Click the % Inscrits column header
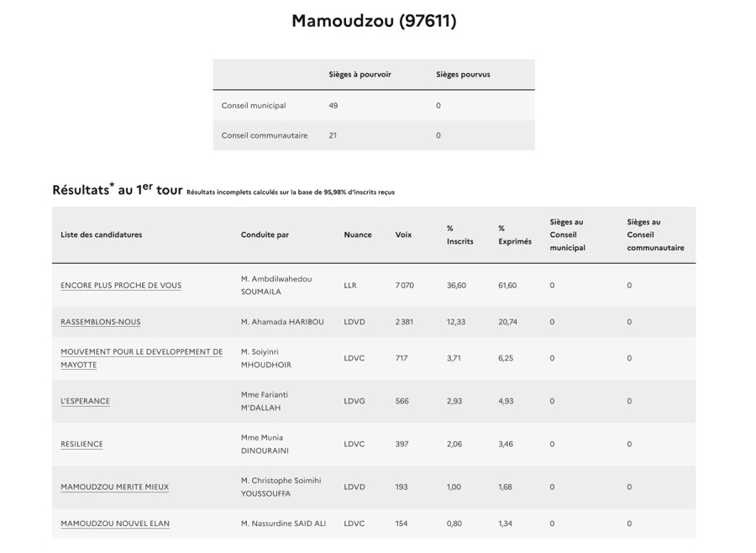 coord(459,235)
